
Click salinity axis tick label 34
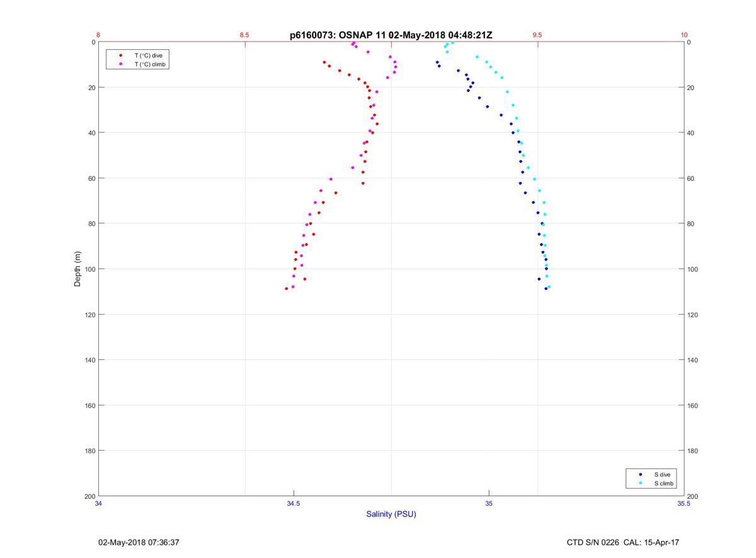pos(98,504)
